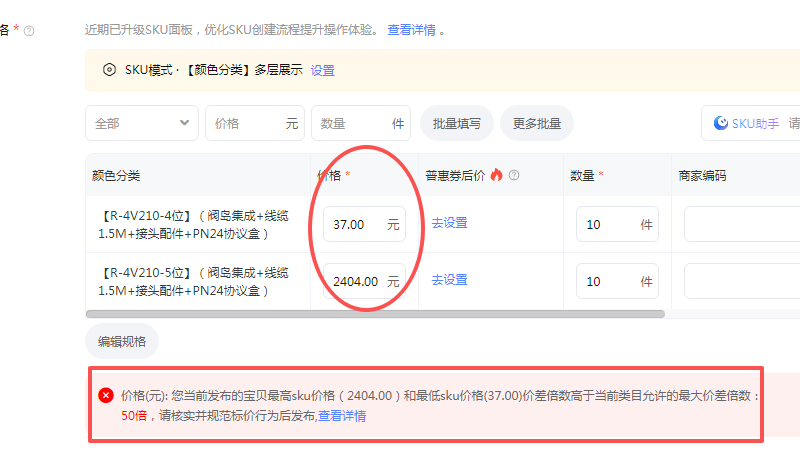
Task: Click the question mark icon beside 普惠券后价
Action: (514, 175)
